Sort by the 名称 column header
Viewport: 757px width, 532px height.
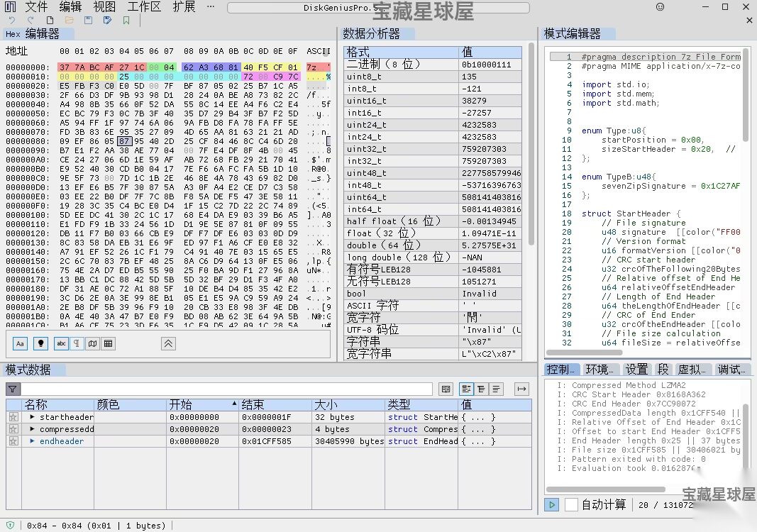click(x=58, y=404)
